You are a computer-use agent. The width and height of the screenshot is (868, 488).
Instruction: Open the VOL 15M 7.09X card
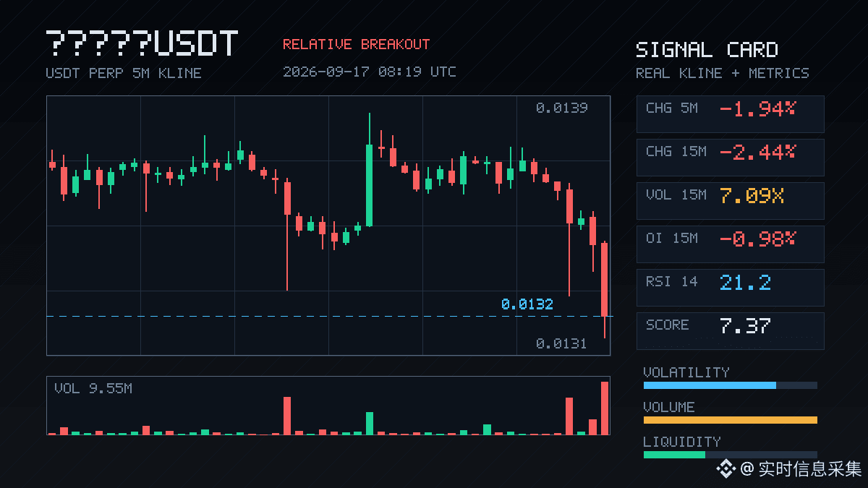point(730,200)
